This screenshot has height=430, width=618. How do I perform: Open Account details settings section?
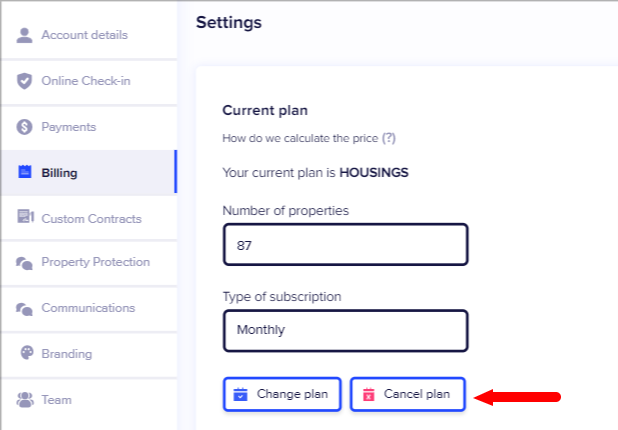coord(84,35)
